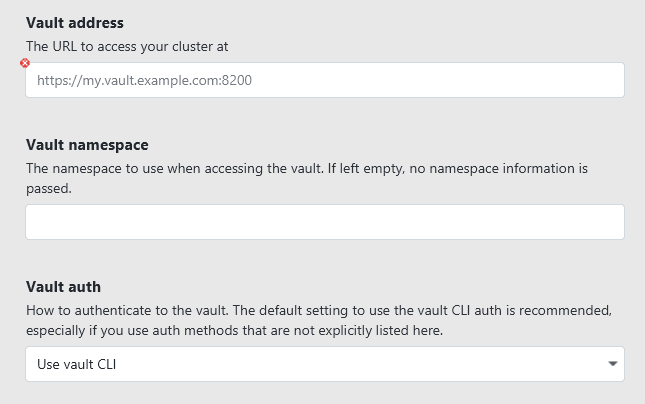
Task: Click the https://my.vault.example.com:8200 placeholder text
Action: (x=143, y=81)
